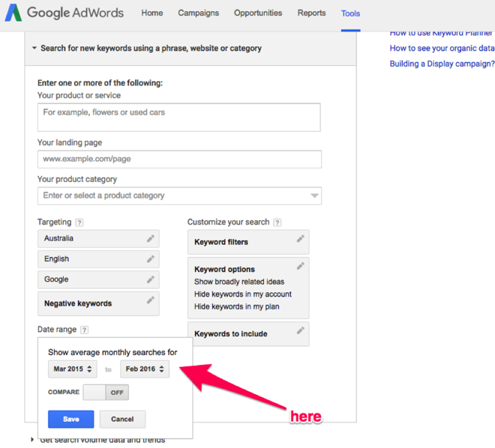Save the date range settings
Image resolution: width=495 pixels, height=448 pixels.
[71, 420]
